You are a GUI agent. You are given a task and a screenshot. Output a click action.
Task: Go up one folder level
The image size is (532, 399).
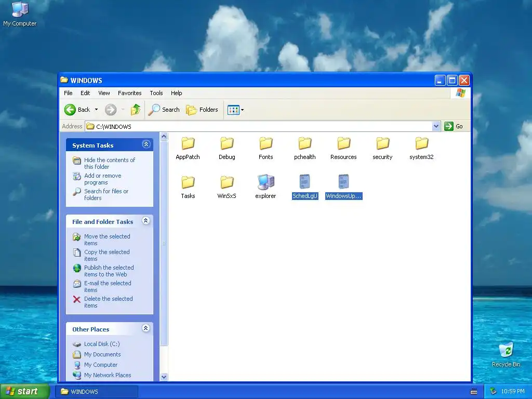click(136, 110)
